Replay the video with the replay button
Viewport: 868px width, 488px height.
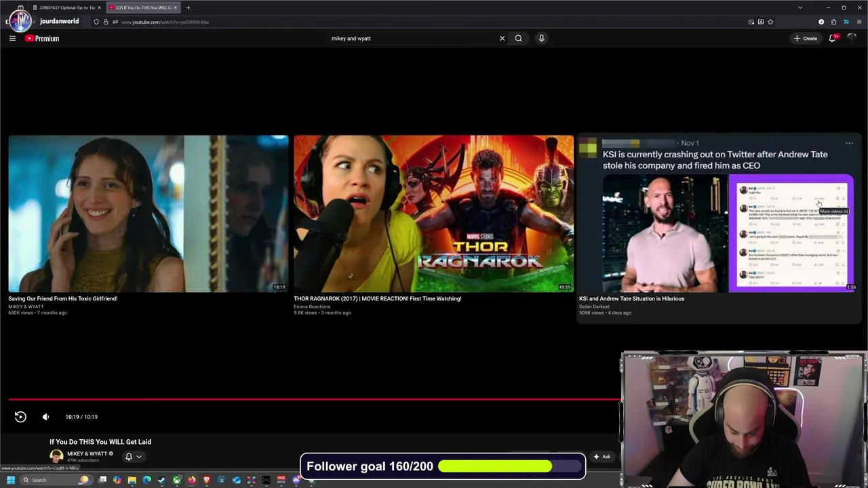pos(20,417)
